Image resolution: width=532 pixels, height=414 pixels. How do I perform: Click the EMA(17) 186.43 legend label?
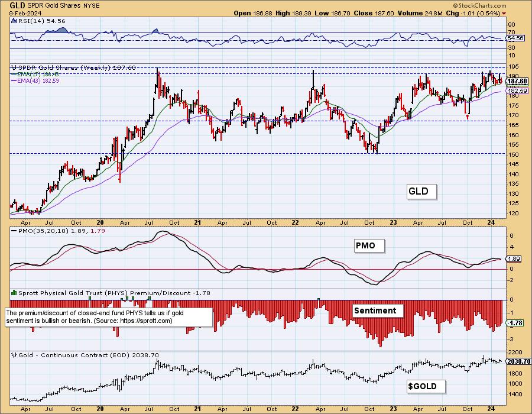point(38,74)
